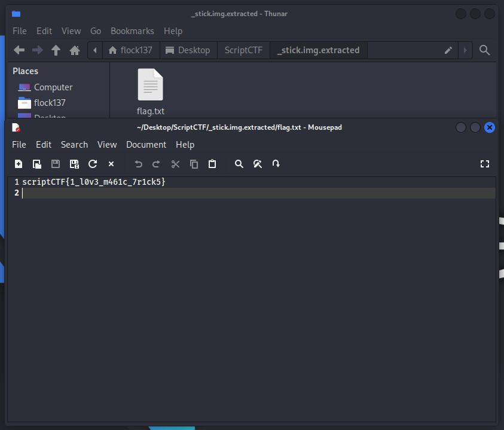Click pencil icon to edit location path
The image size is (504, 430).
[448, 50]
